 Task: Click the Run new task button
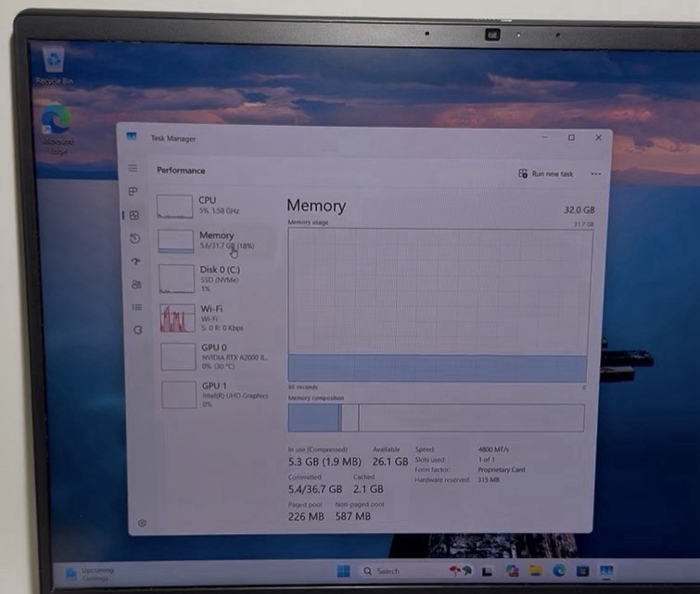click(x=545, y=173)
